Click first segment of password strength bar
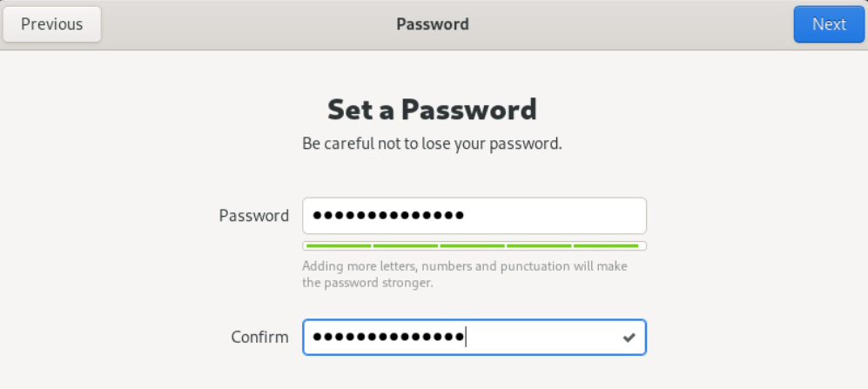Viewport: 868px width, 389px height. click(x=339, y=246)
